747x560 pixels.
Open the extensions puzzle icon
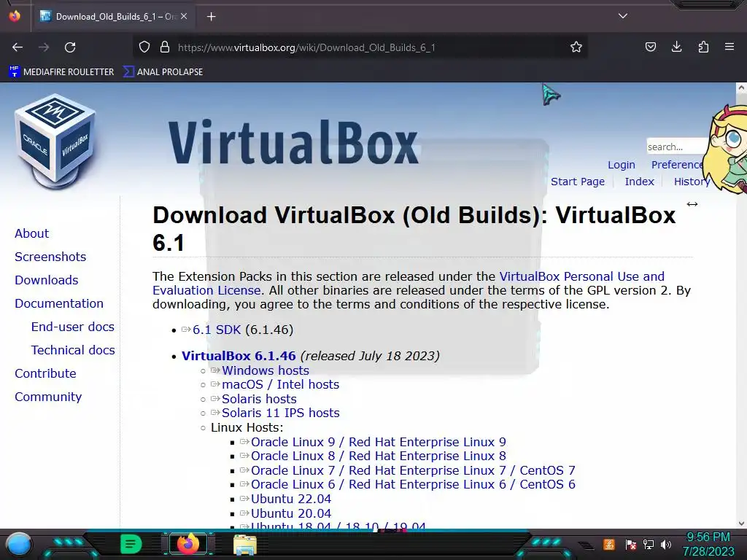click(x=703, y=47)
